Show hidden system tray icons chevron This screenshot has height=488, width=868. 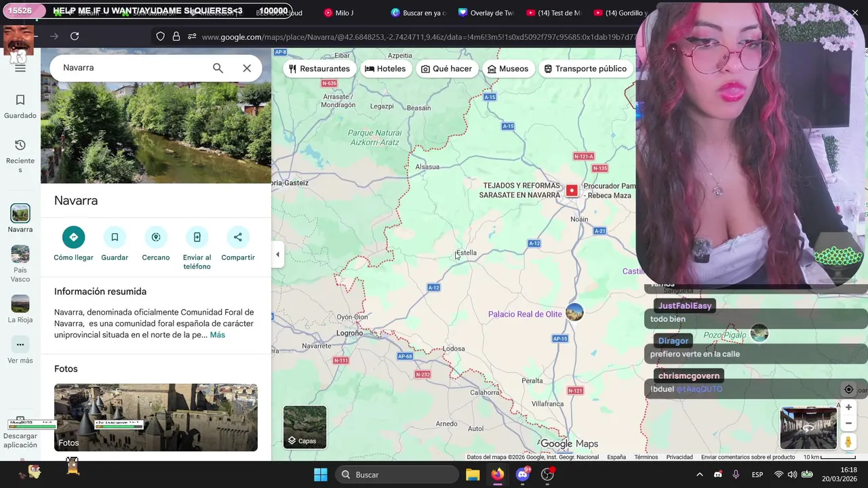tap(699, 474)
